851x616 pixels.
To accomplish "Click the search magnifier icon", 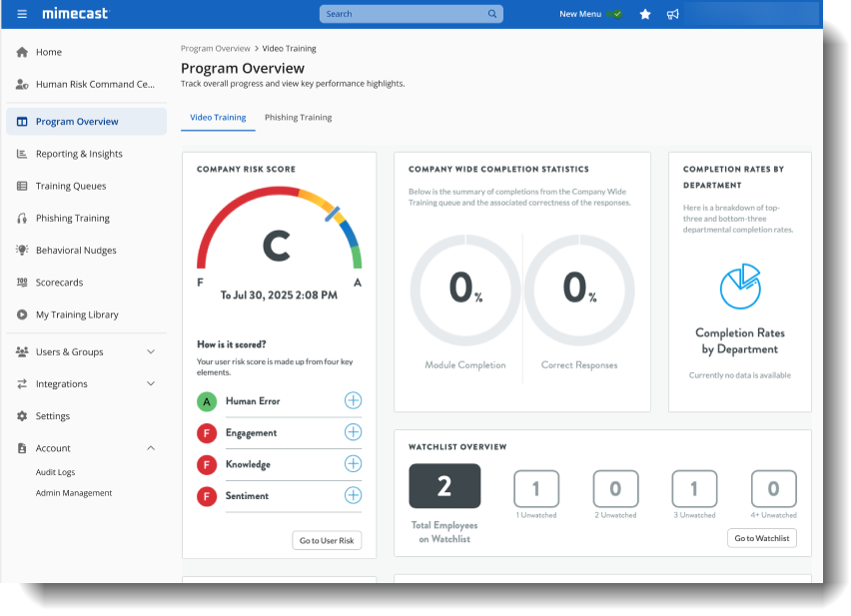I will [492, 14].
